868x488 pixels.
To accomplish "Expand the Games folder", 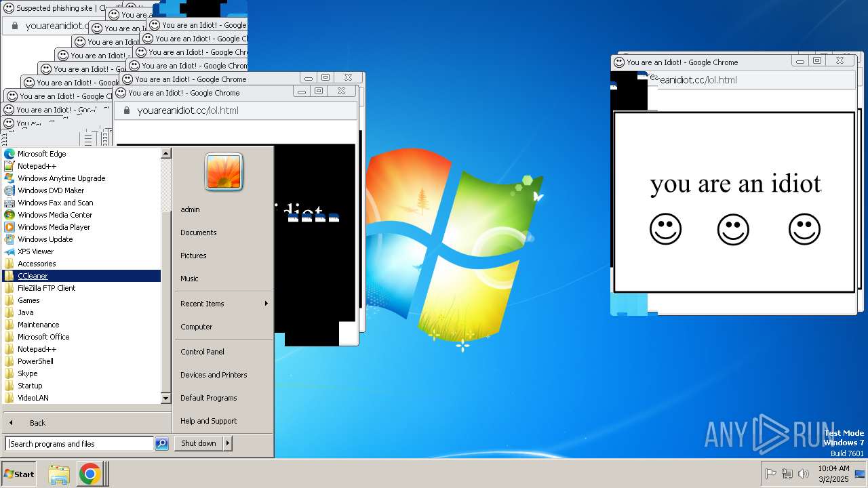I will pyautogui.click(x=81, y=300).
